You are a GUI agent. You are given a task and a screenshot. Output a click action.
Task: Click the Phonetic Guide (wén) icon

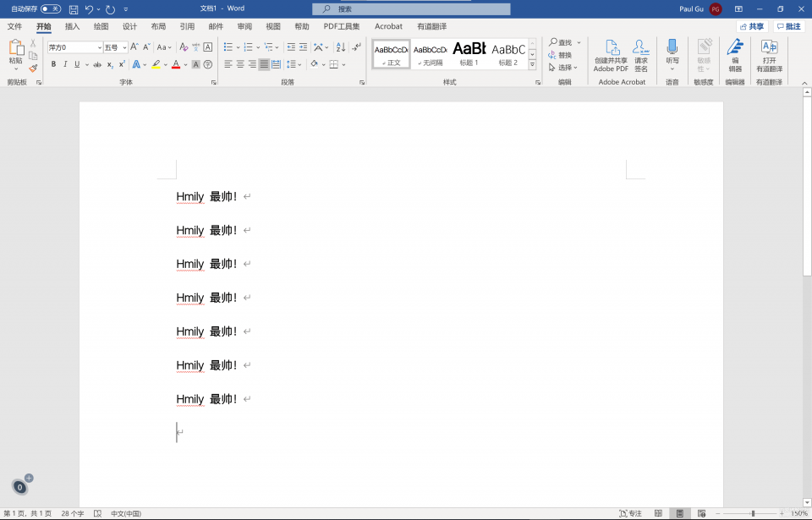click(195, 47)
